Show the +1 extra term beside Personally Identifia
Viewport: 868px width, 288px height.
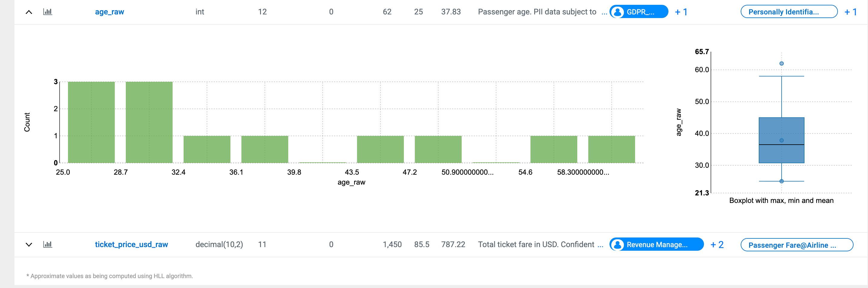click(x=851, y=12)
